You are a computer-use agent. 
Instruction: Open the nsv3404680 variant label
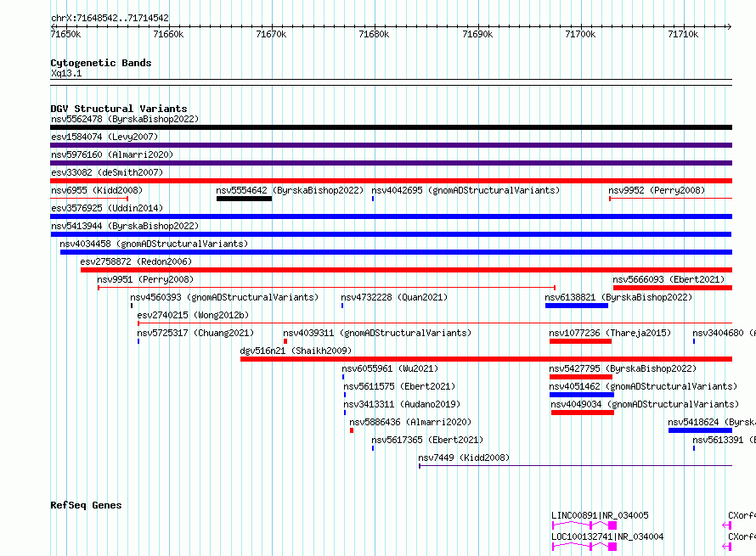point(724,333)
